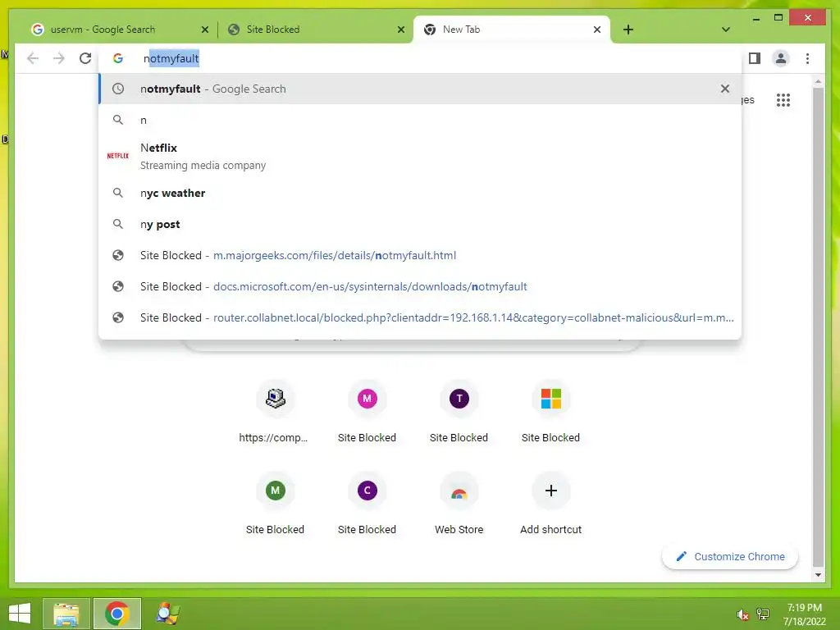
Task: Click the Google G icon in address bar
Action: [118, 58]
